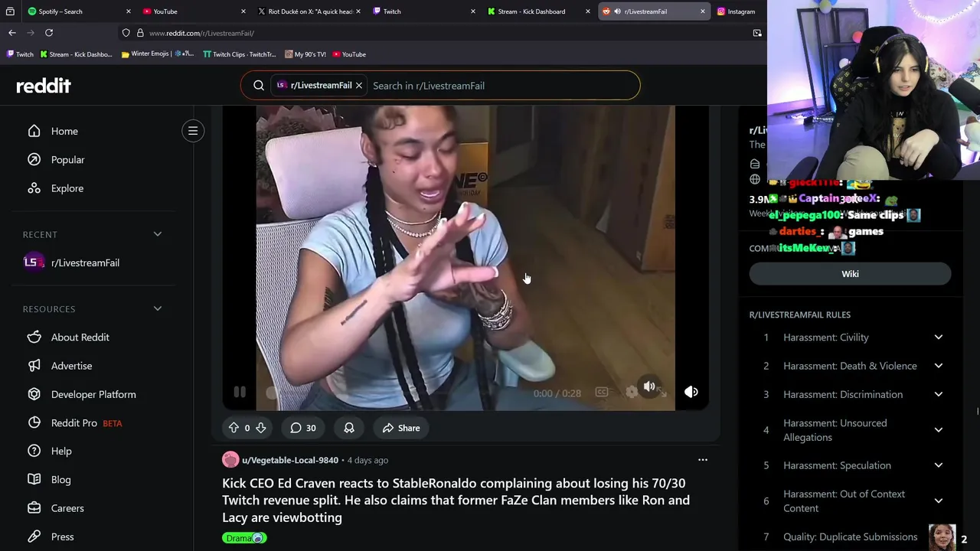The height and width of the screenshot is (551, 980).
Task: Open the 30 comments on the post
Action: [303, 428]
